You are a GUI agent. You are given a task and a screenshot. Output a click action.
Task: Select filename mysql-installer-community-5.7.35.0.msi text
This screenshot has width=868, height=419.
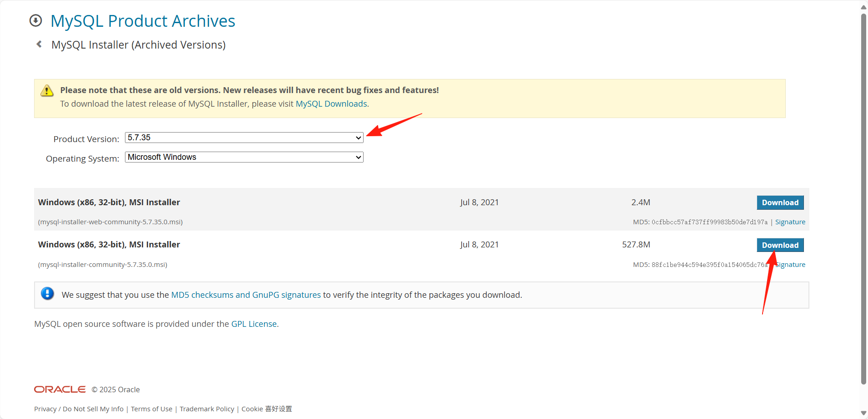[103, 265]
